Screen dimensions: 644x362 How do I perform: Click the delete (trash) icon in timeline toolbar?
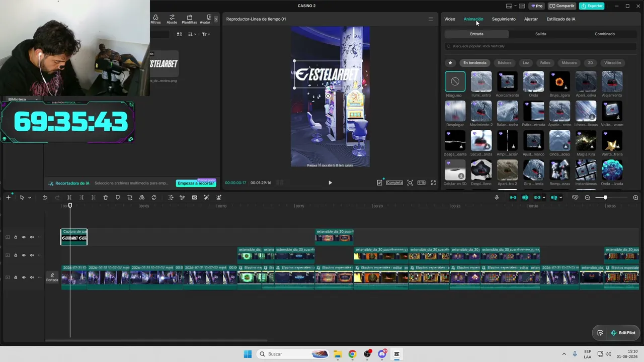[106, 198]
